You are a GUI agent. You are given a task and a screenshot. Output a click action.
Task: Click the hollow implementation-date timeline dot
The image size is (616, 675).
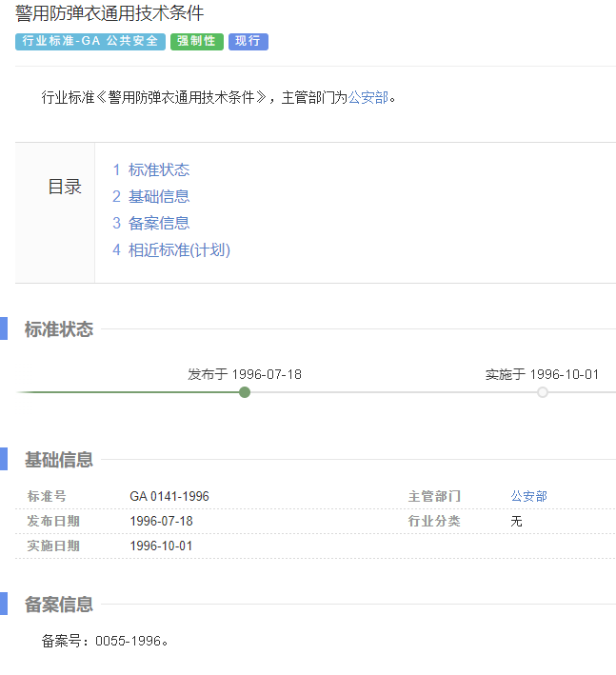coord(543,392)
